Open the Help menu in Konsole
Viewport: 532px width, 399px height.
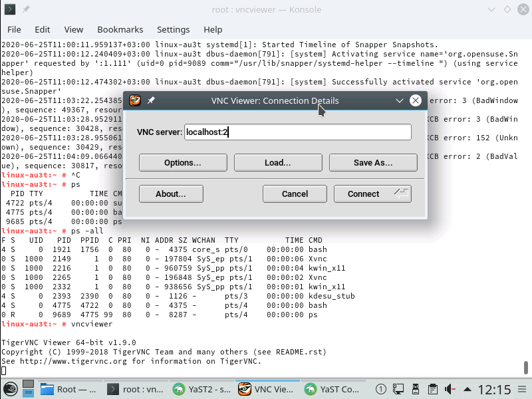[x=213, y=29]
